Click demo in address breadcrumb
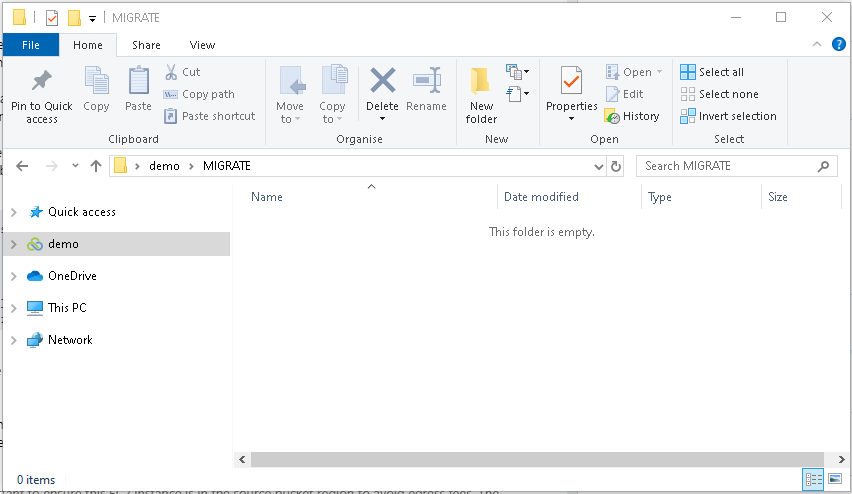 164,166
